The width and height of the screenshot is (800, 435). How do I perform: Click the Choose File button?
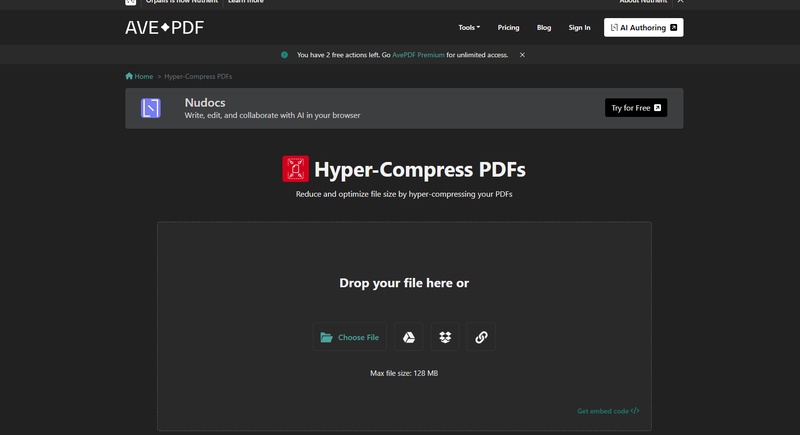(x=349, y=337)
